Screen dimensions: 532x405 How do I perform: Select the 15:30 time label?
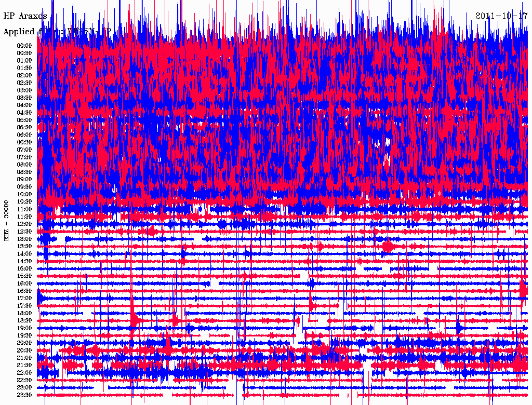coord(24,276)
